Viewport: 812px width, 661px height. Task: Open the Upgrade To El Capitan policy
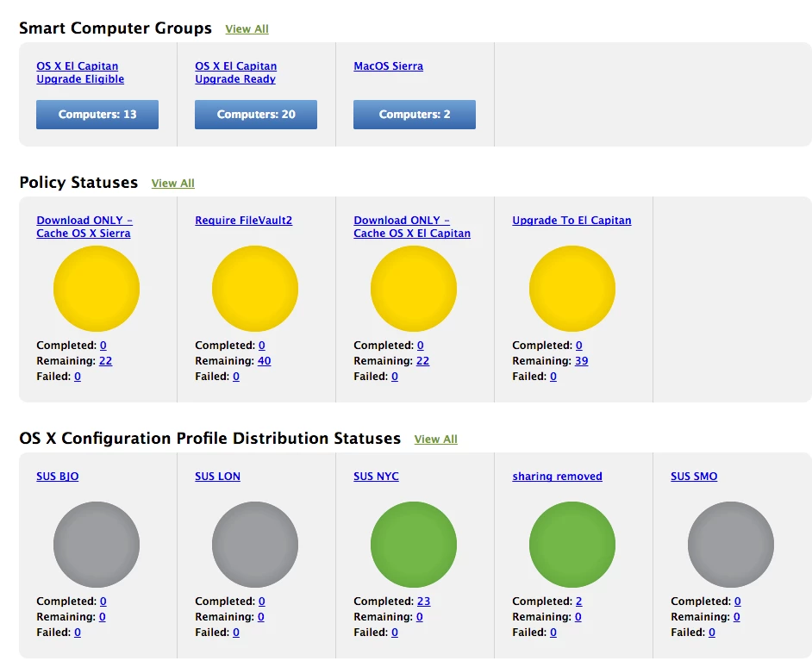point(572,221)
